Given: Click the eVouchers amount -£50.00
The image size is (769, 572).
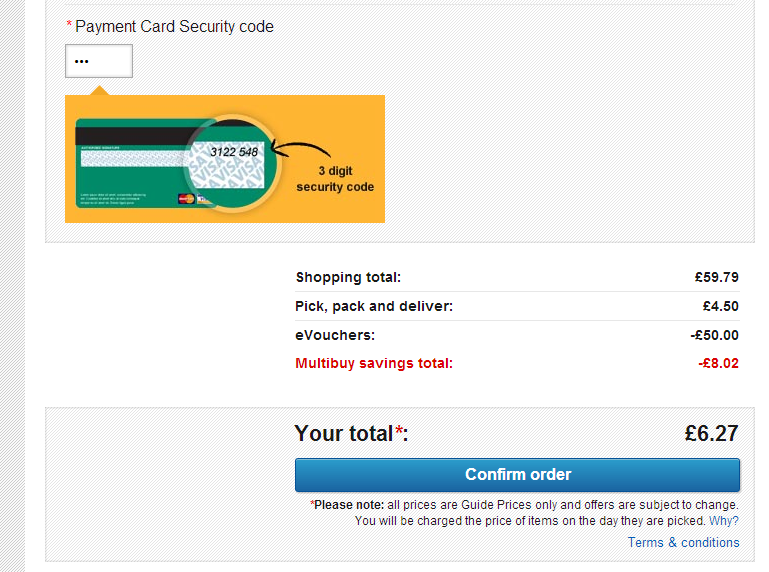Looking at the screenshot, I should click(715, 335).
